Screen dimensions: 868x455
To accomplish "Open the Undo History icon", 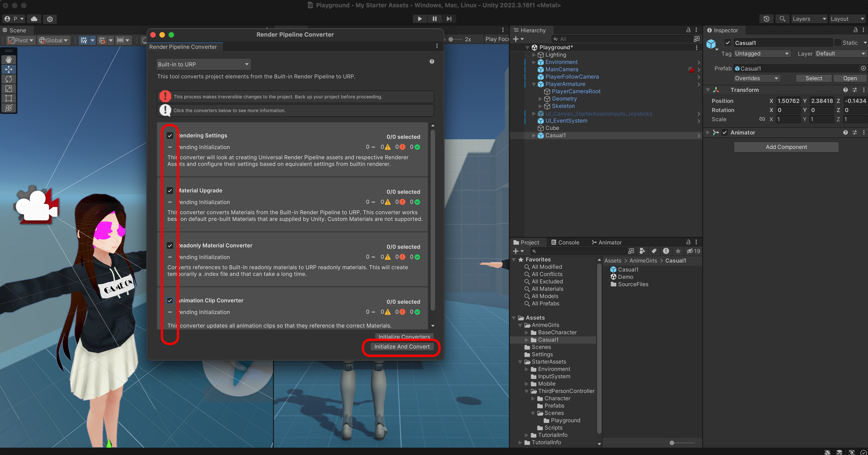I will pos(766,19).
